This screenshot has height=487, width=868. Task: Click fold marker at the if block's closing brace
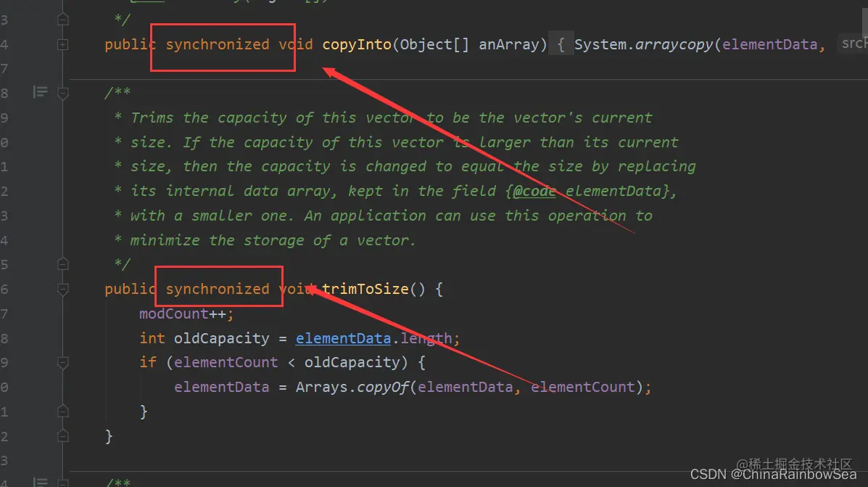pos(62,411)
